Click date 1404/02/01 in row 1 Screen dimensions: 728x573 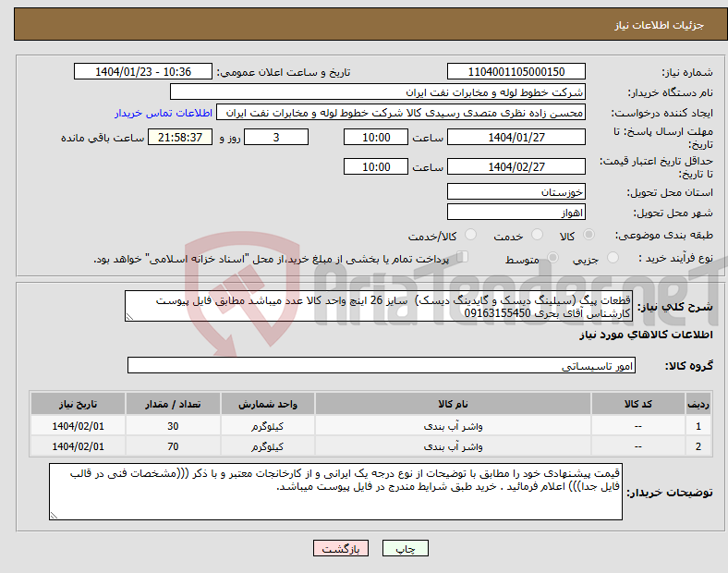(x=78, y=426)
